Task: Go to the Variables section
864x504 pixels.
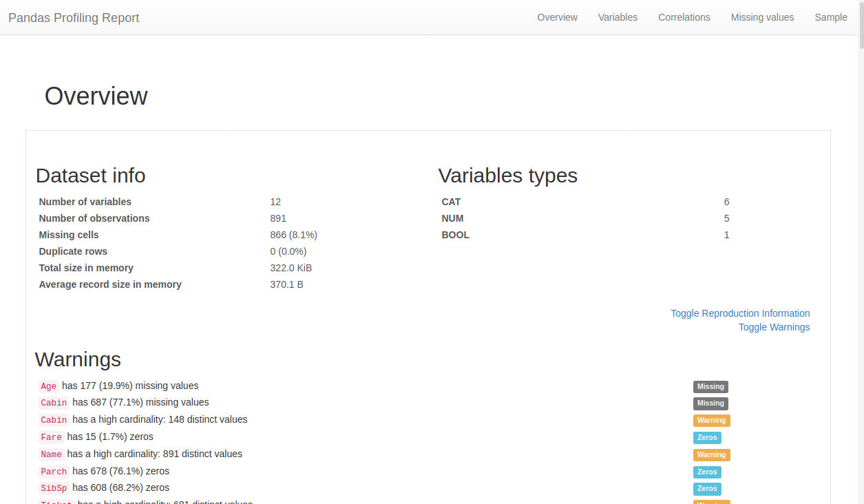Action: pyautogui.click(x=618, y=17)
